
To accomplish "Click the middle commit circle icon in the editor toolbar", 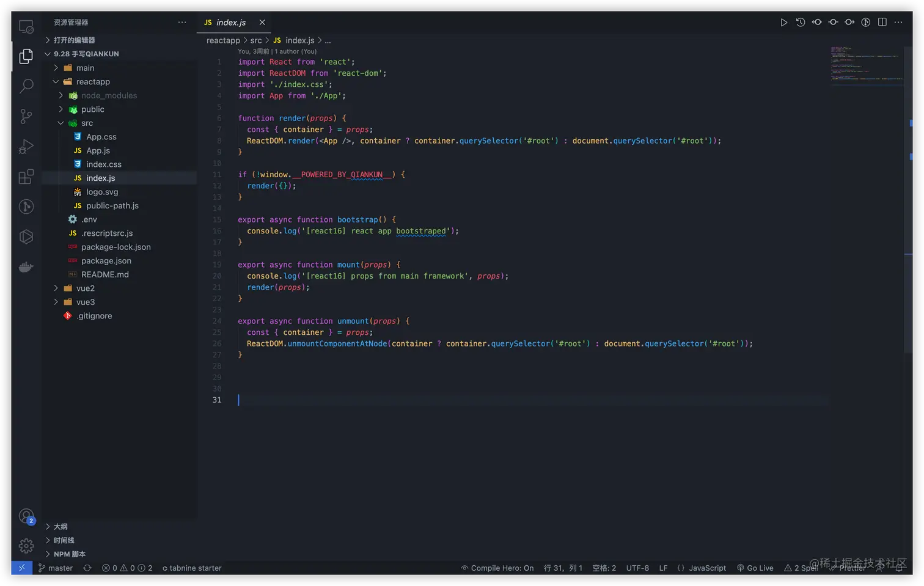I will [x=833, y=23].
